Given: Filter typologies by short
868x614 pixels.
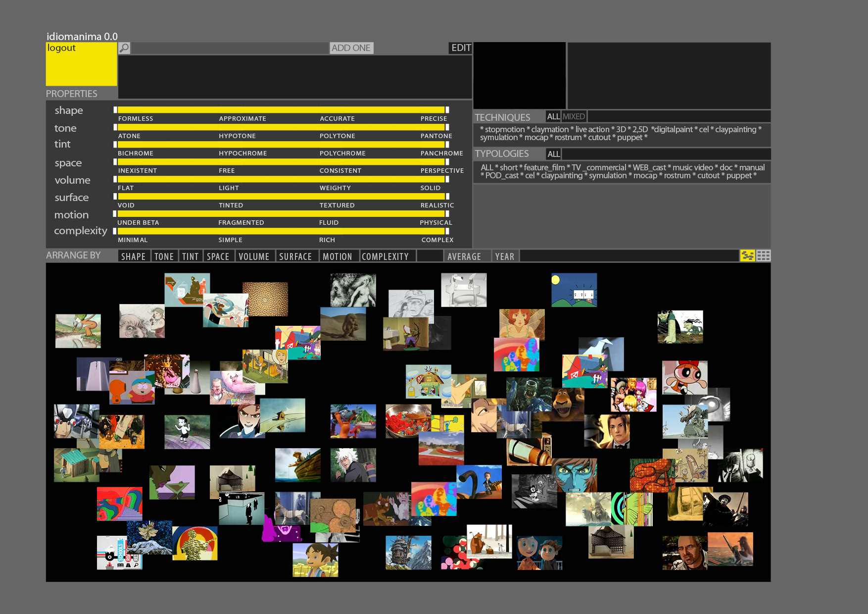Looking at the screenshot, I should point(509,167).
